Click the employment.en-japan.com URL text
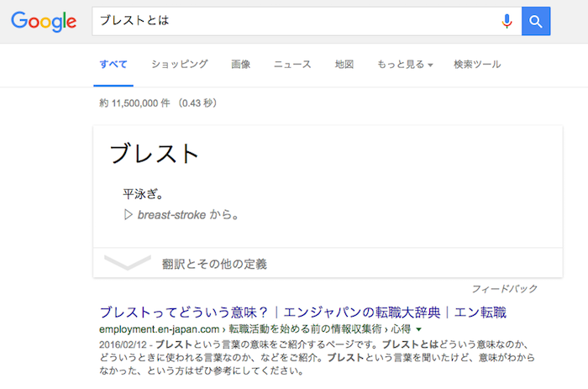Image resolution: width=588 pixels, height=389 pixels. pyautogui.click(x=159, y=329)
